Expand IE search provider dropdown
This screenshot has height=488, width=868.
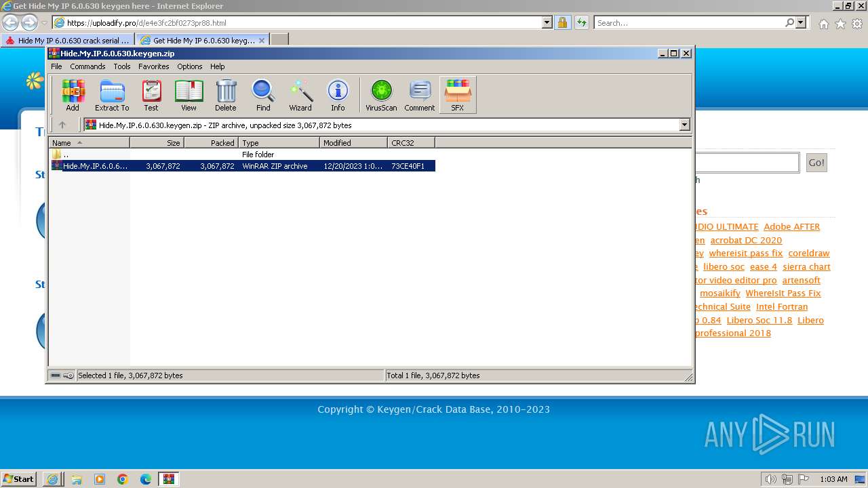tap(801, 22)
